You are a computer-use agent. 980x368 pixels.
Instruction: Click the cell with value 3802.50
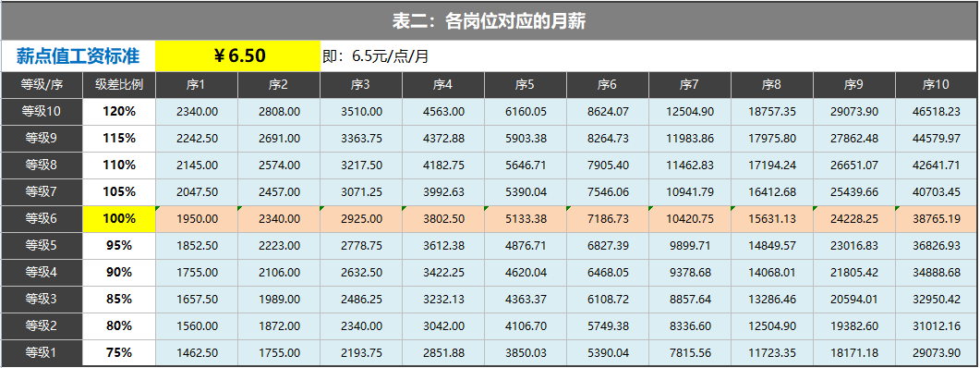[443, 219]
